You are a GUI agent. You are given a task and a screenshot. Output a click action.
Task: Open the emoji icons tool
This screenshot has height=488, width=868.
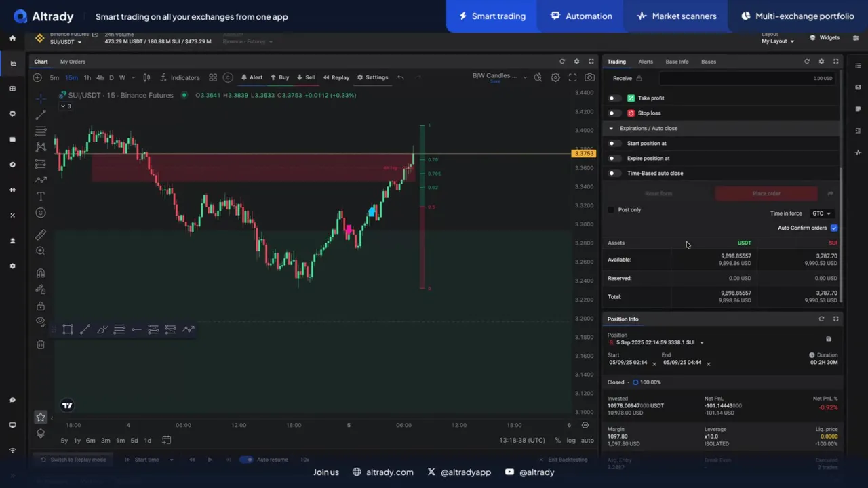41,213
